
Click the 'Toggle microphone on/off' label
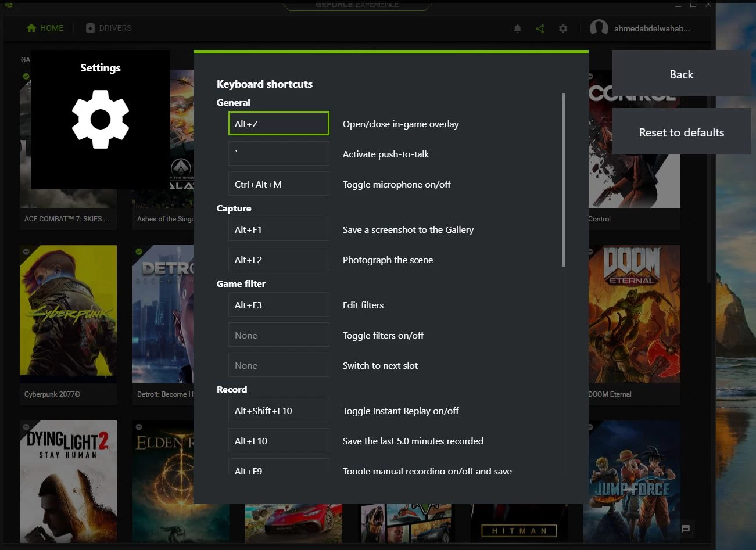pos(396,184)
